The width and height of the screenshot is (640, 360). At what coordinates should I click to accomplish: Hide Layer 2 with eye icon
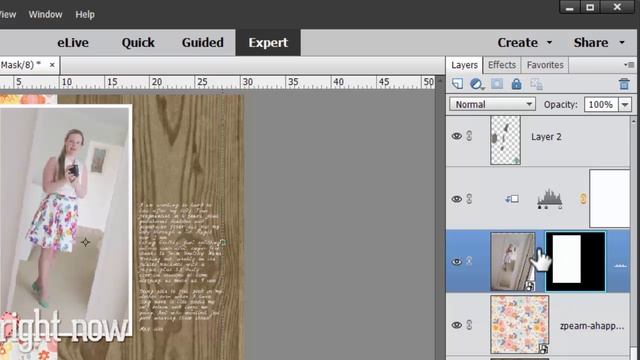[456, 136]
